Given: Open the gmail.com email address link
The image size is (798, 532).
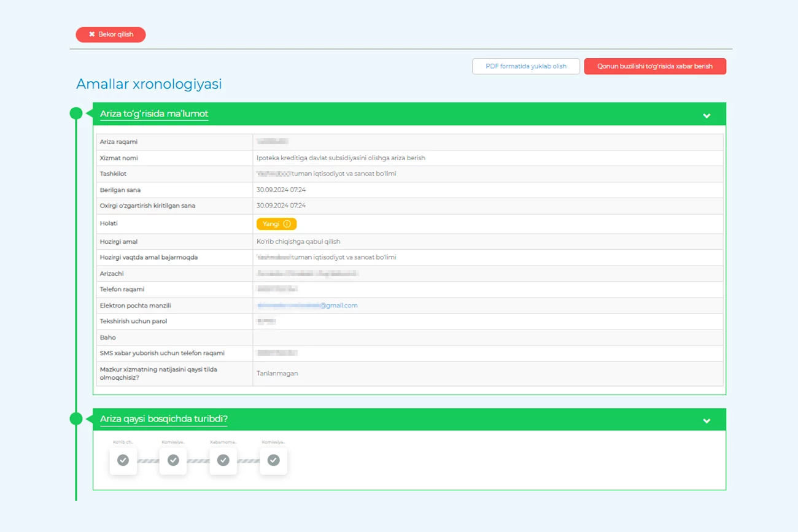Looking at the screenshot, I should (x=307, y=305).
